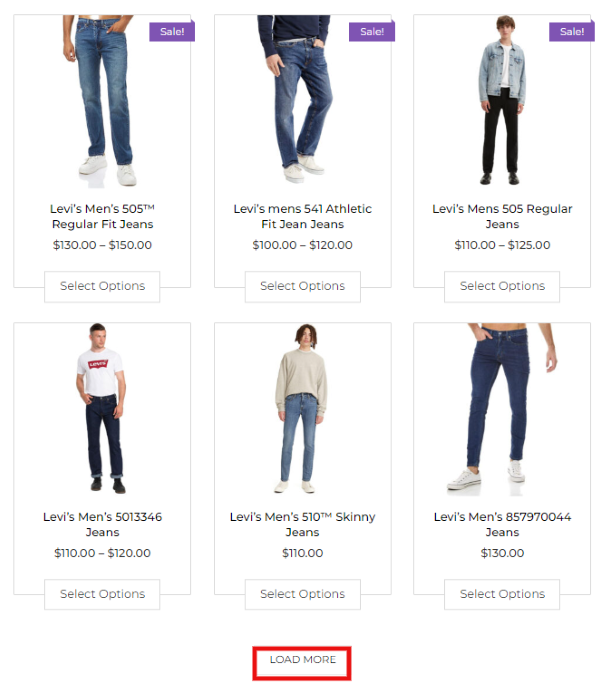This screenshot has width=603, height=693.
Task: View black Levi's Mens 505 Regular Jeans photo
Action: (x=502, y=100)
